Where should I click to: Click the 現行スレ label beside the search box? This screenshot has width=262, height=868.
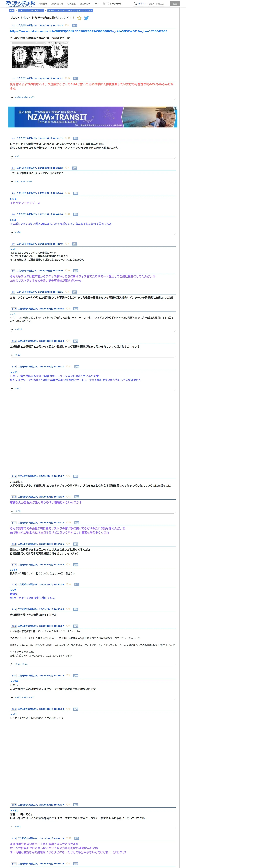pos(142,4)
